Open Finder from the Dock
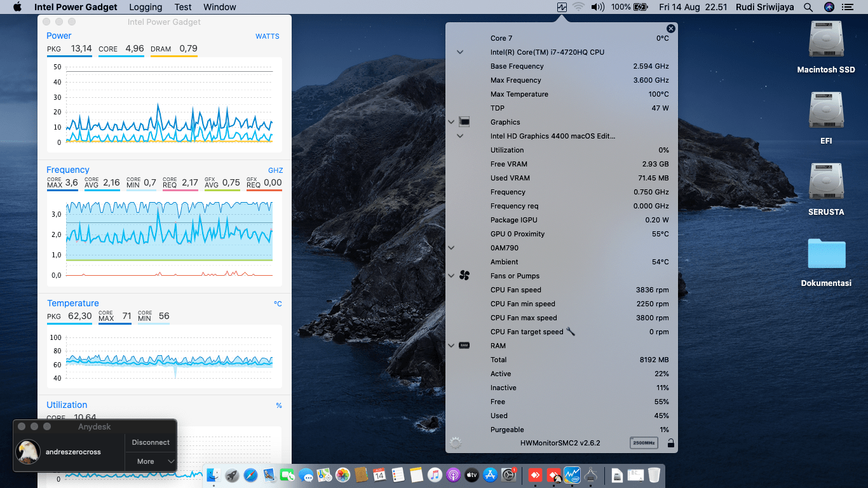 tap(214, 475)
